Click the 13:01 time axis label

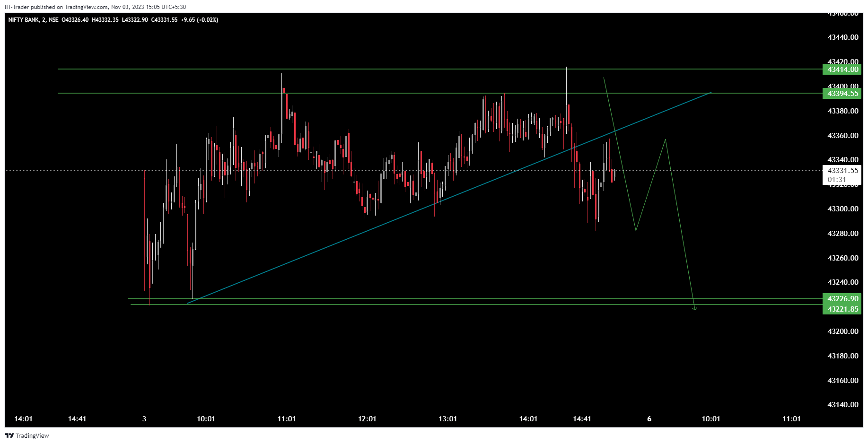click(447, 419)
